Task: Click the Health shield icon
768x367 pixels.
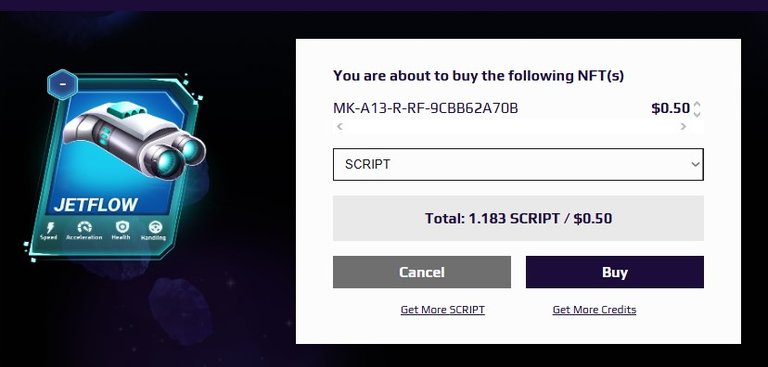Action: point(121,227)
